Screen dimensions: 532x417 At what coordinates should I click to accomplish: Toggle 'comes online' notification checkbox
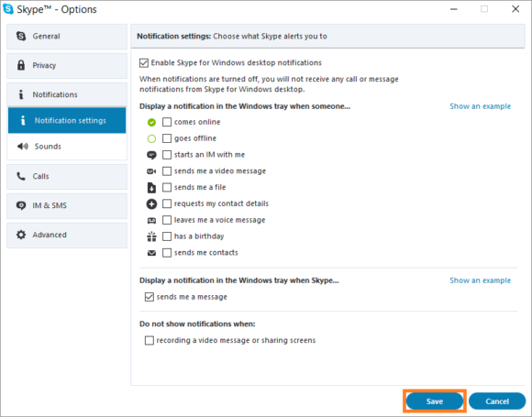pos(167,122)
